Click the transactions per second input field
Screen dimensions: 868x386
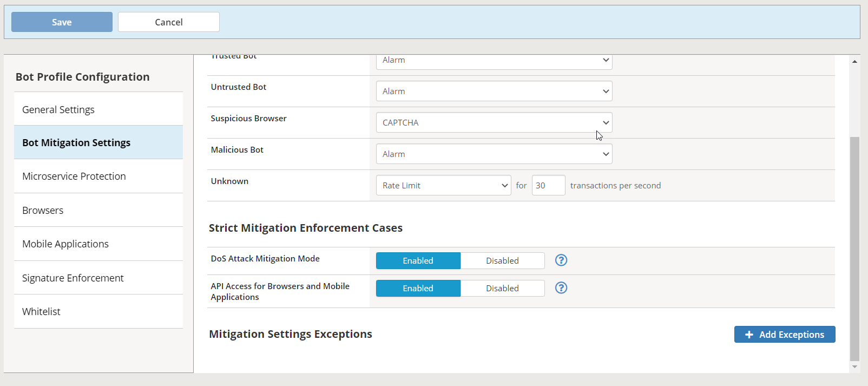(548, 186)
